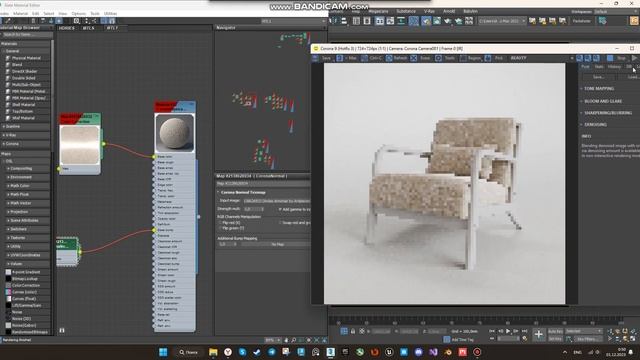This screenshot has width=640, height=360.
Task: Select Physical Material in material browser
Action: click(x=26, y=58)
